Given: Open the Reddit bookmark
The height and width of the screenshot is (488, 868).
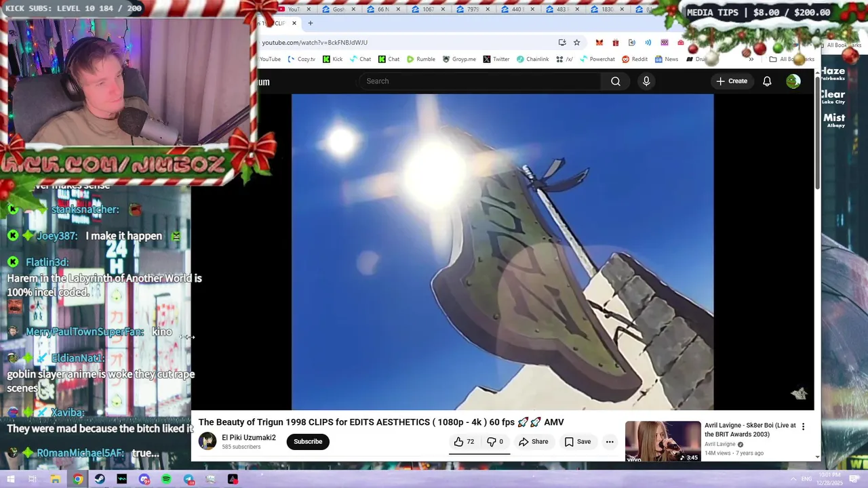Looking at the screenshot, I should pyautogui.click(x=635, y=59).
